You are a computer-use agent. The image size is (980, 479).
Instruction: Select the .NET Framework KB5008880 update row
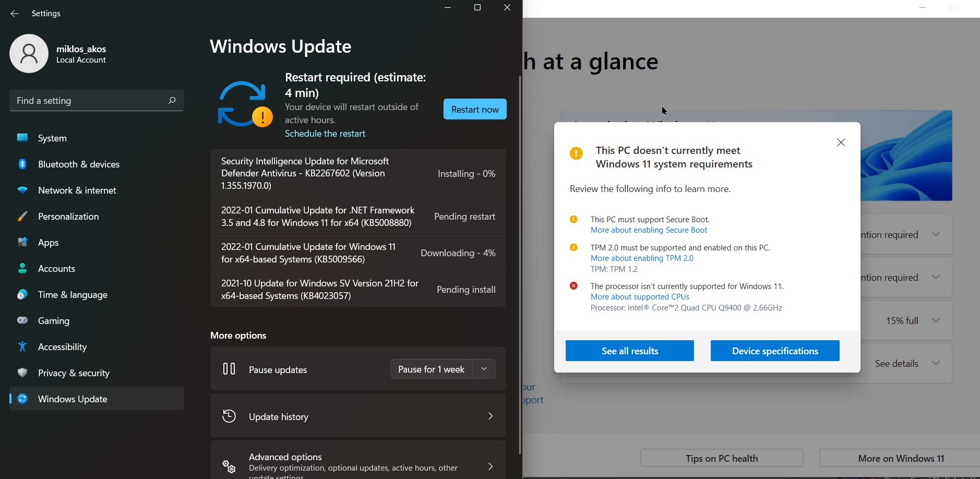click(x=358, y=216)
